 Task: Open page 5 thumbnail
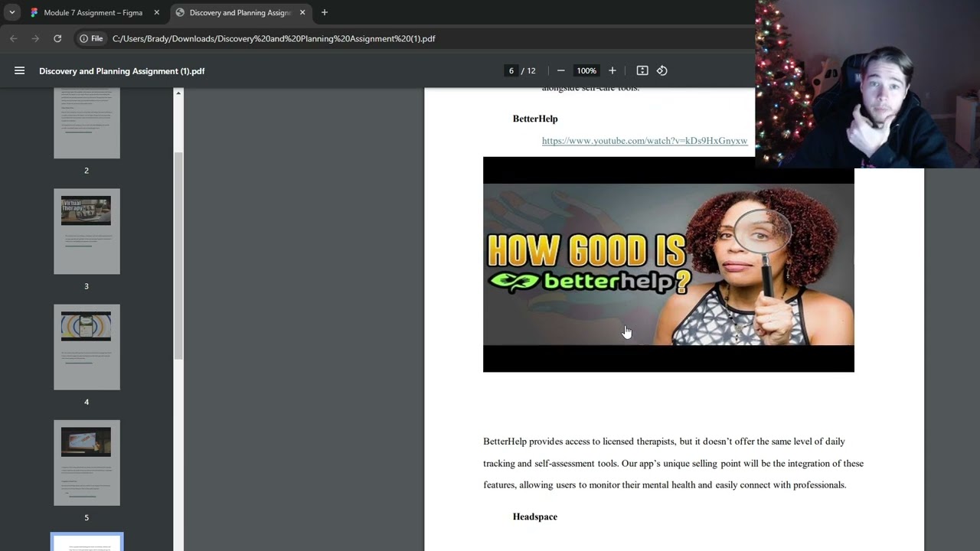87,462
